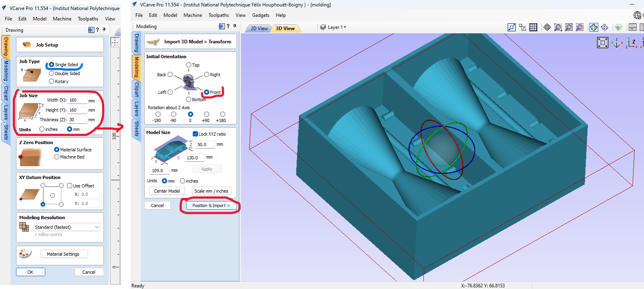Open Modeling Resolution dropdown

point(67,227)
